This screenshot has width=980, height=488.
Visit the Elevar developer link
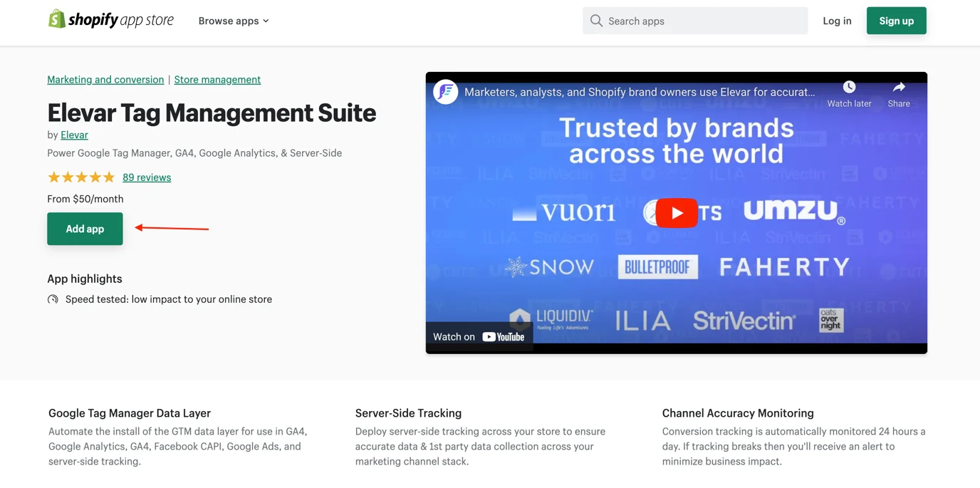(74, 135)
